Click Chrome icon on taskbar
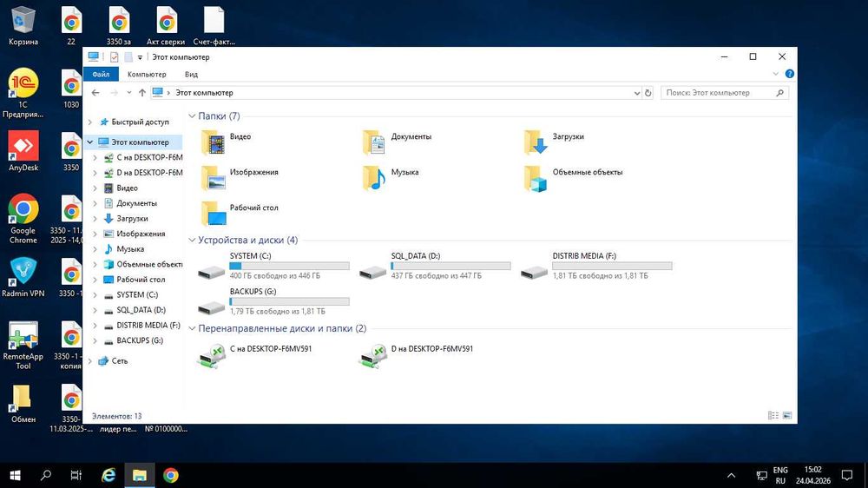The height and width of the screenshot is (488, 868). [x=170, y=475]
